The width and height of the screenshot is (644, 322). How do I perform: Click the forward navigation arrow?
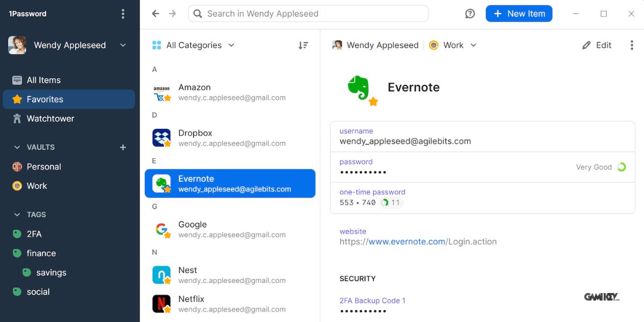click(172, 14)
